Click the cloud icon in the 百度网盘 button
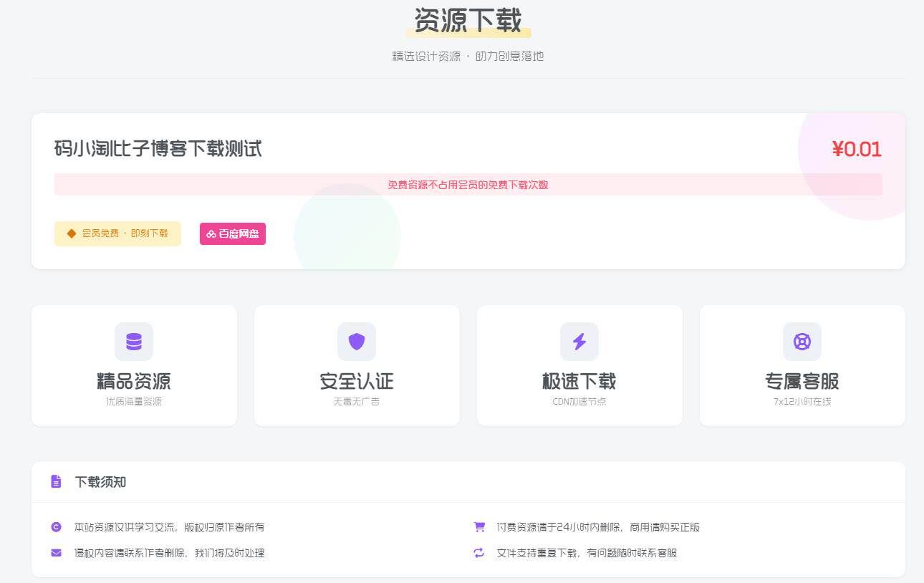924x583 pixels. 211,233
